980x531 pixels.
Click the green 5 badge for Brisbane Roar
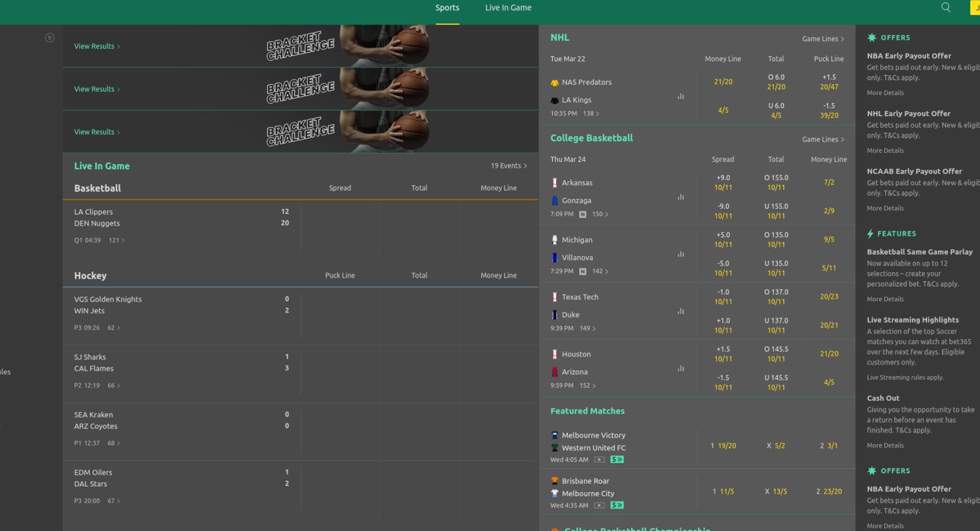coord(617,505)
